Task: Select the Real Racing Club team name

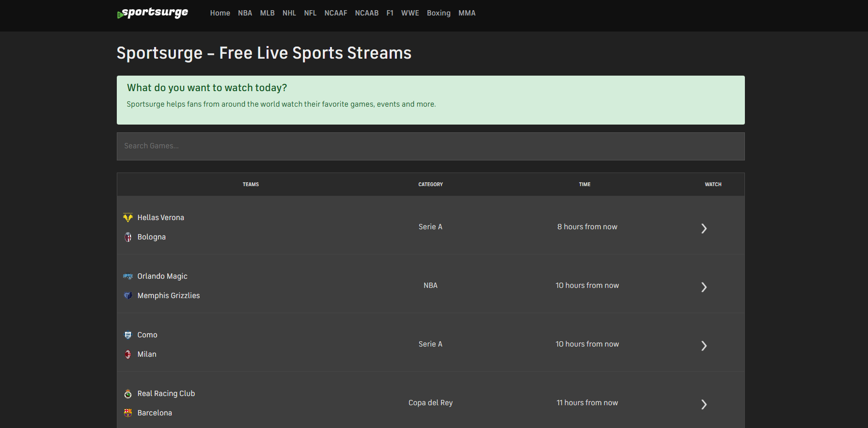Action: click(166, 394)
